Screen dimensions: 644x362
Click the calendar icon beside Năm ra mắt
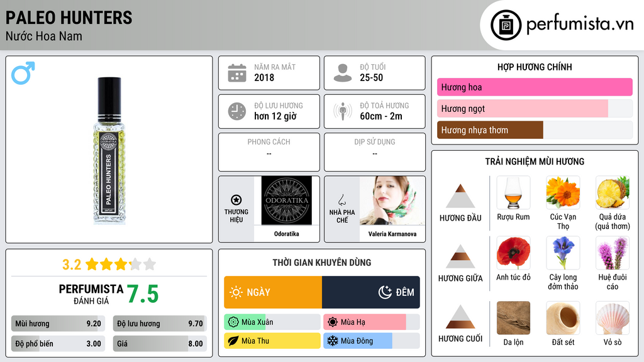[237, 73]
